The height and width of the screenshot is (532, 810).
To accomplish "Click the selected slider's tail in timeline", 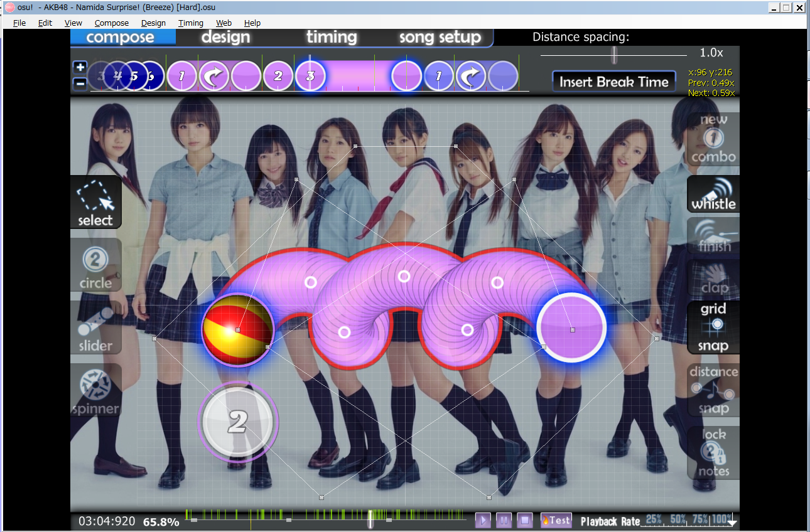I will (406, 77).
